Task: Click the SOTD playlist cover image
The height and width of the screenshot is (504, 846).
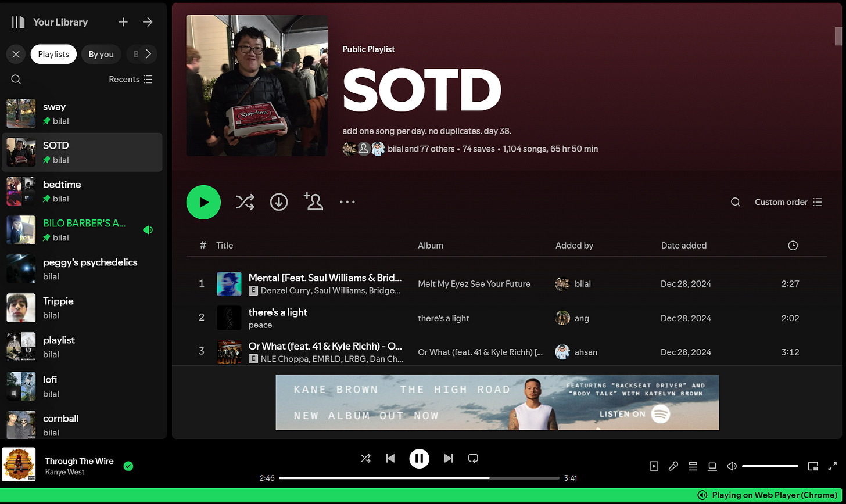Action: coord(257,85)
